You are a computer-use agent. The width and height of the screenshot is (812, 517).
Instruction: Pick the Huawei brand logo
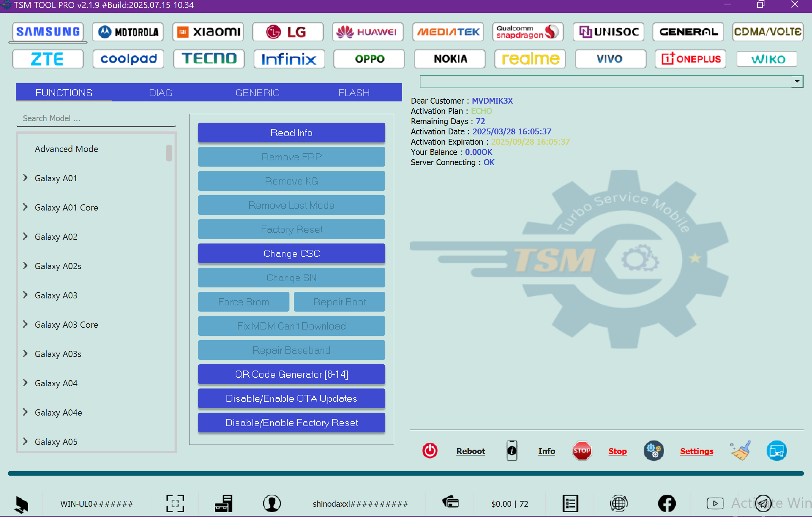[x=368, y=32]
